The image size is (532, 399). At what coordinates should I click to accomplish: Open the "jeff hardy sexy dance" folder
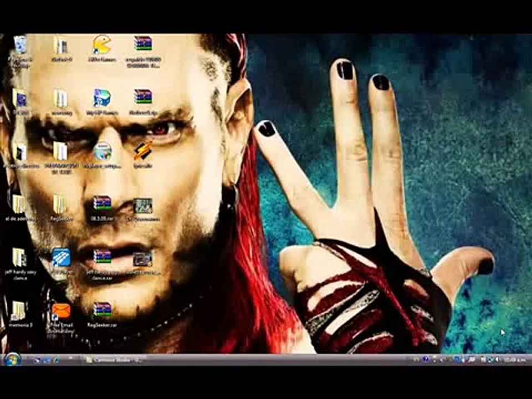pos(20,258)
